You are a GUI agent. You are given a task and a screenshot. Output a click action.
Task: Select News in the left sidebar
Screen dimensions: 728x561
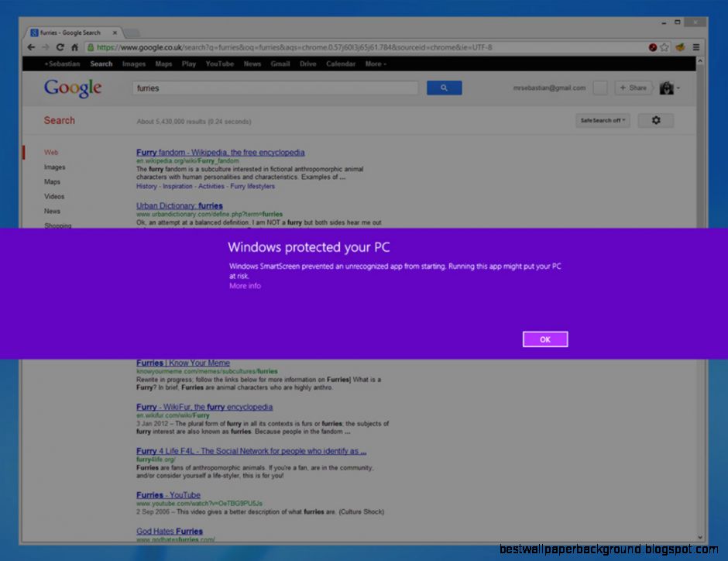(52, 212)
